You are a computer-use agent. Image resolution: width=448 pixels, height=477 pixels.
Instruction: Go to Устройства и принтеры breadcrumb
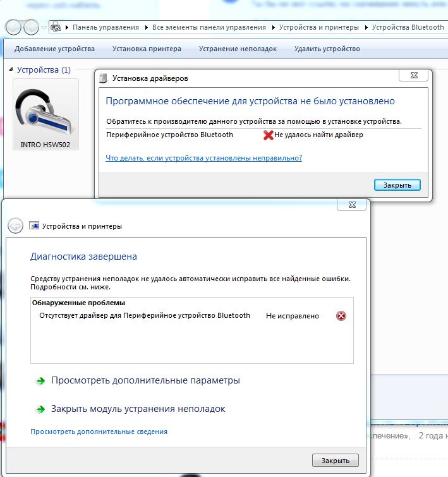[318, 27]
